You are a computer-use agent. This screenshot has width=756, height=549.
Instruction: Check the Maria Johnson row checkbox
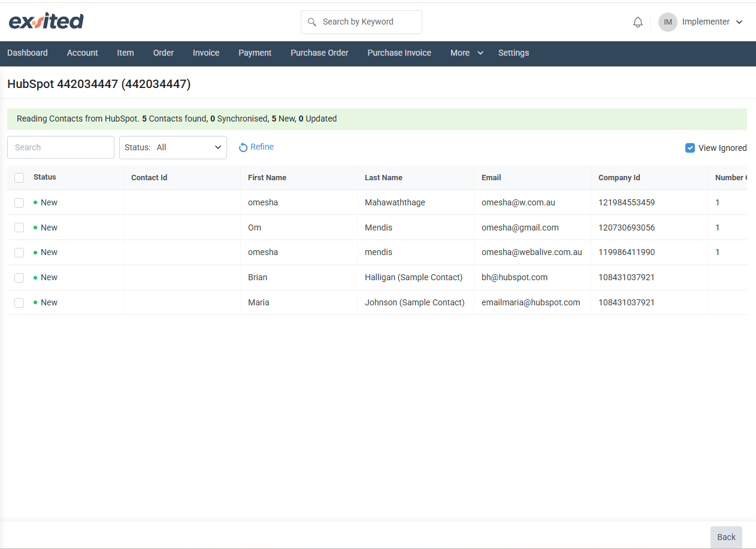click(x=19, y=303)
